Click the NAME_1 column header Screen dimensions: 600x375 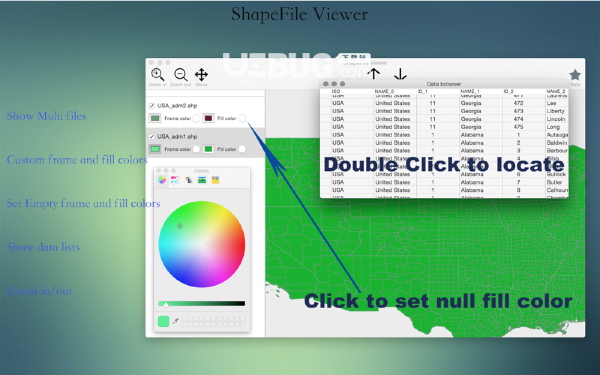[x=470, y=91]
